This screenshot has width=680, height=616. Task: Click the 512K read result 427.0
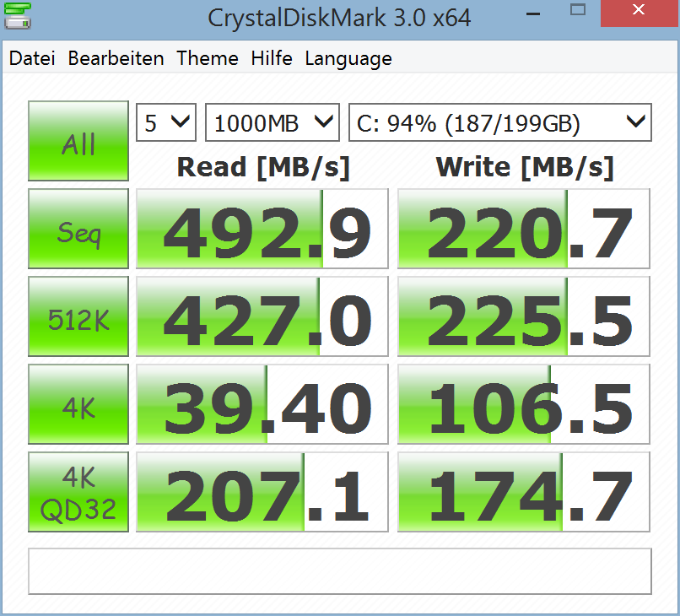(262, 316)
